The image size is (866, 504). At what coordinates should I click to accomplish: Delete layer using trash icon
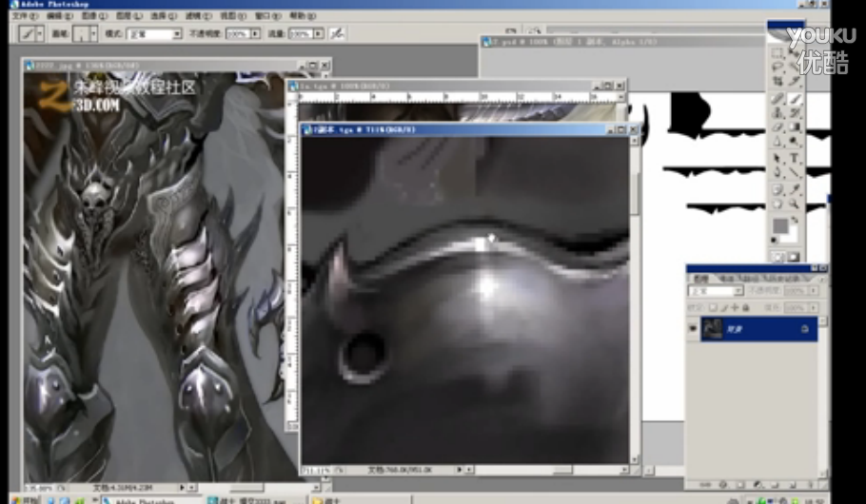tap(810, 484)
